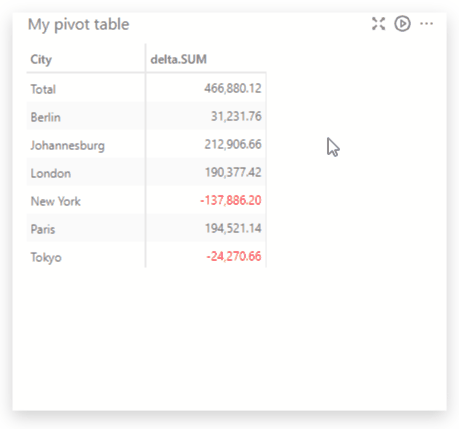Select the Total value 466,880.12
Viewport: 459px width, 429px height.
point(233,88)
